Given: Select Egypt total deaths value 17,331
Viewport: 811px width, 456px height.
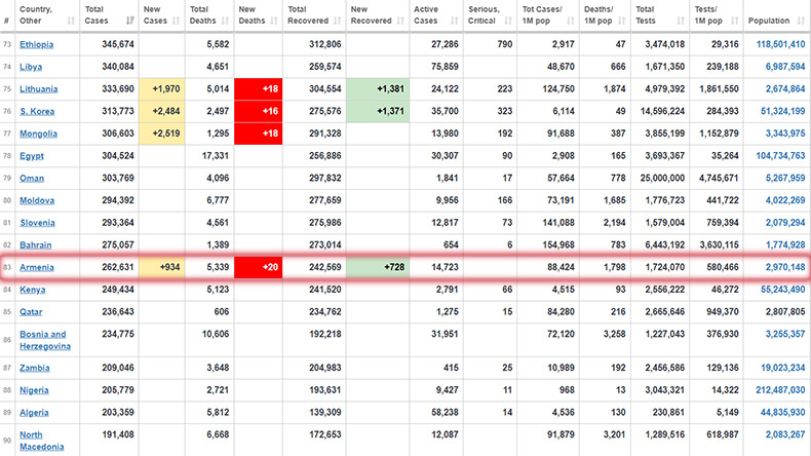Looking at the screenshot, I should (216, 156).
